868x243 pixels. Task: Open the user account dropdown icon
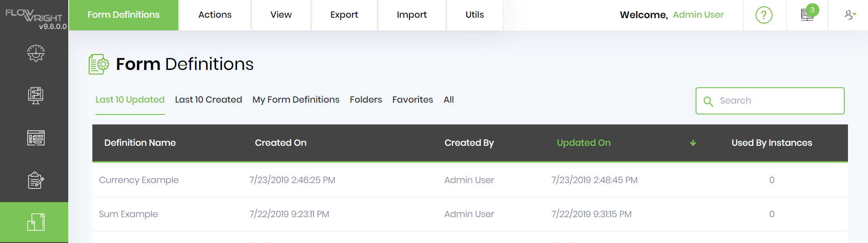click(x=850, y=15)
